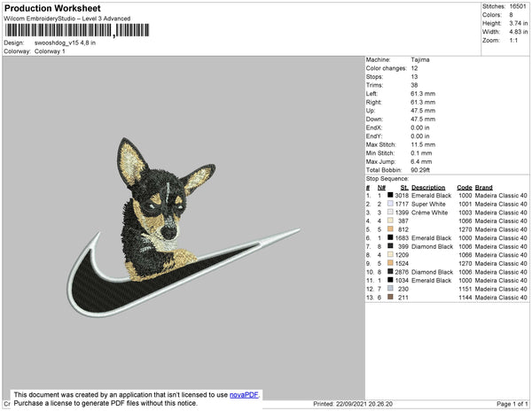The height and width of the screenshot is (411, 532).
Task: Select the Zoom value '1:1'
Action: point(513,41)
